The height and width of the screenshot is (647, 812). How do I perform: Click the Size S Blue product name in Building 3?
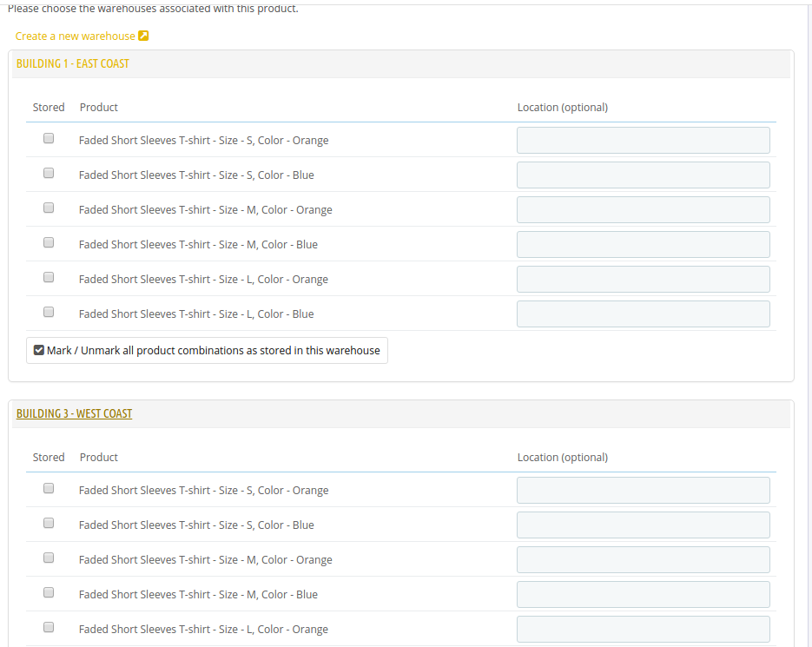(196, 525)
